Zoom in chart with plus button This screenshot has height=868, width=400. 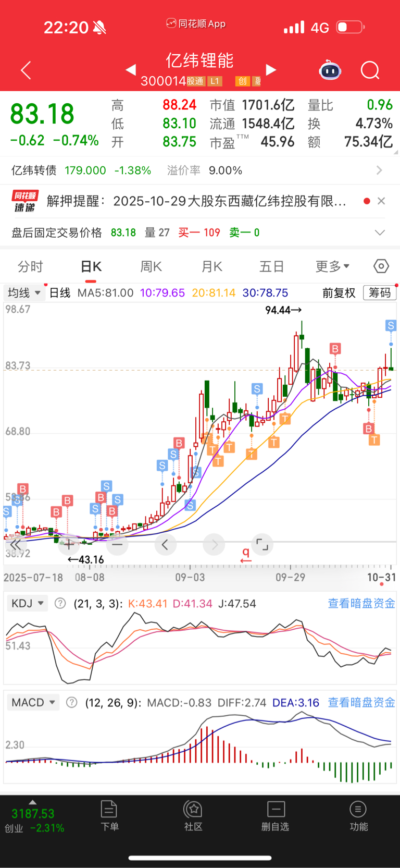[x=68, y=545]
